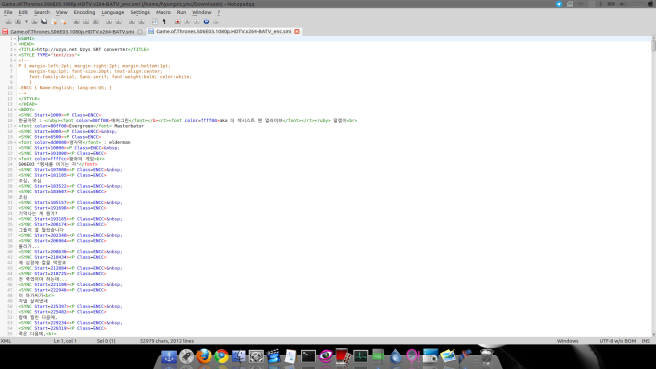This screenshot has width=656, height=369.
Task: Click the UTF-8 w/o BOM encoding indicator
Action: click(x=618, y=341)
